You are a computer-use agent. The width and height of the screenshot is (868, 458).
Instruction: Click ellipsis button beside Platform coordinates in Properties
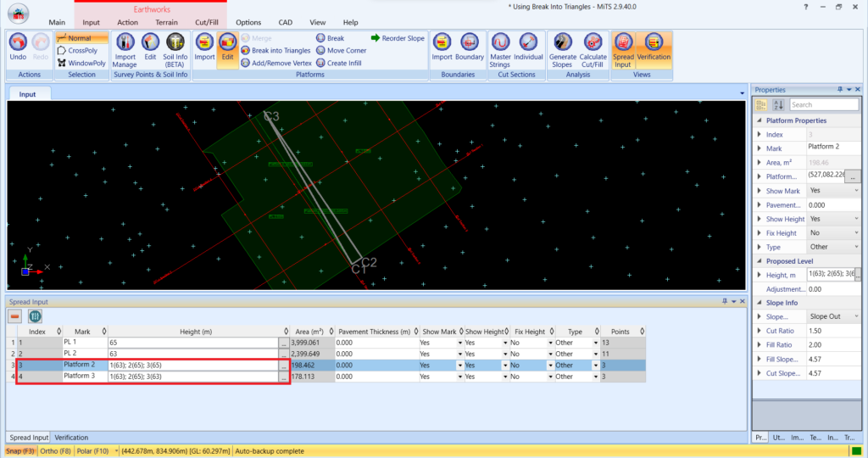pyautogui.click(x=853, y=176)
